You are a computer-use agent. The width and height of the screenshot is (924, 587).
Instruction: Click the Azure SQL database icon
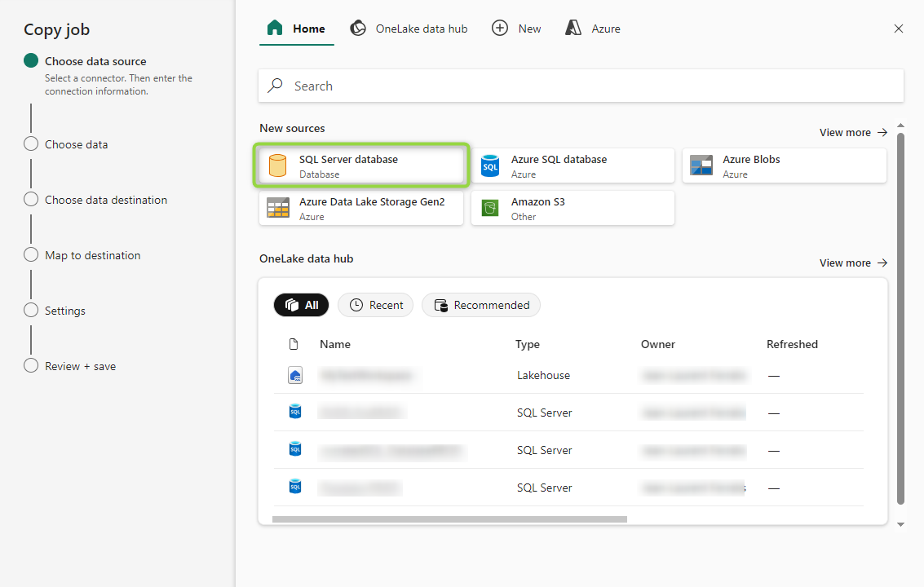[489, 166]
